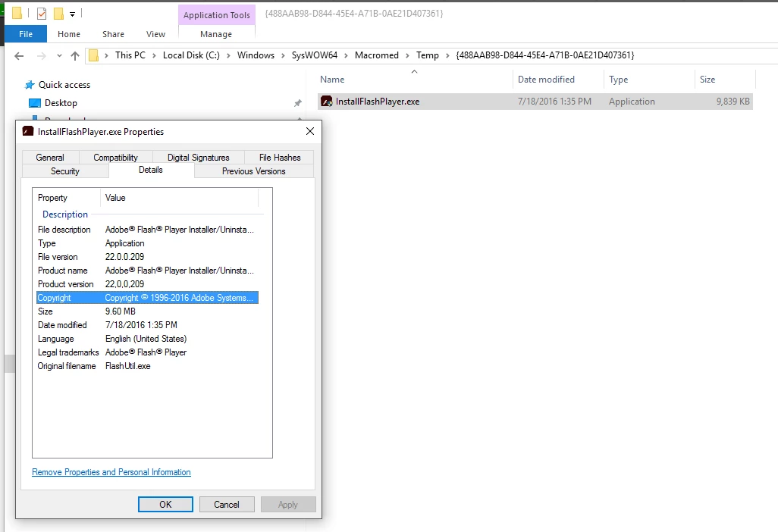Screen dimensions: 778x532
Task: Click Macromed in the address breadcrumb
Action: click(377, 55)
